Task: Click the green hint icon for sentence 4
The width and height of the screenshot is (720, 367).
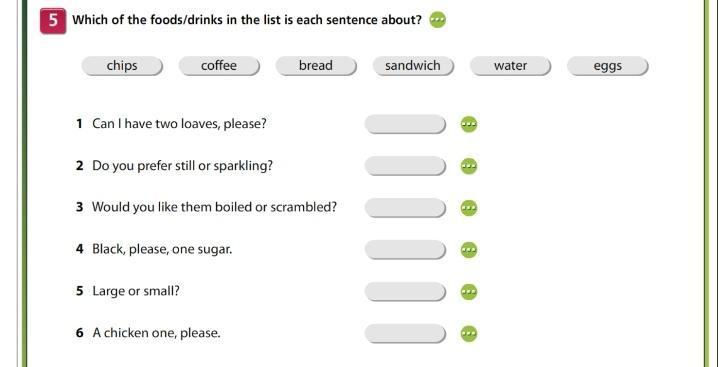Action: click(469, 250)
